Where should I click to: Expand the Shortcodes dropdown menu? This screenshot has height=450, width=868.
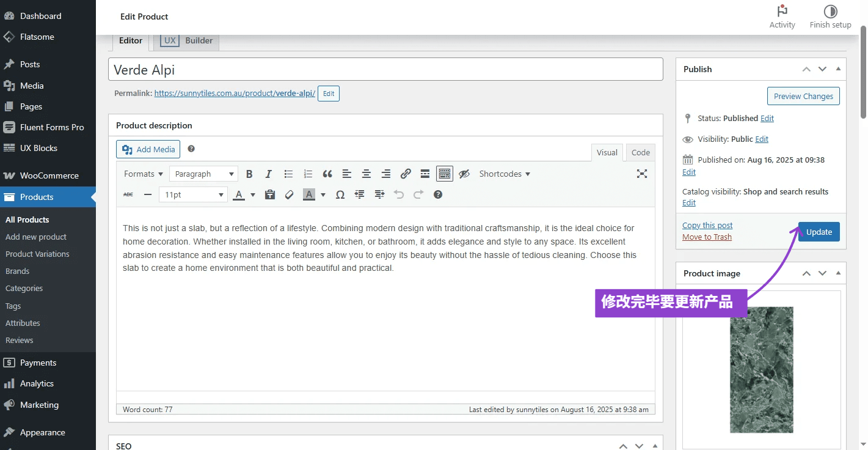click(x=505, y=174)
